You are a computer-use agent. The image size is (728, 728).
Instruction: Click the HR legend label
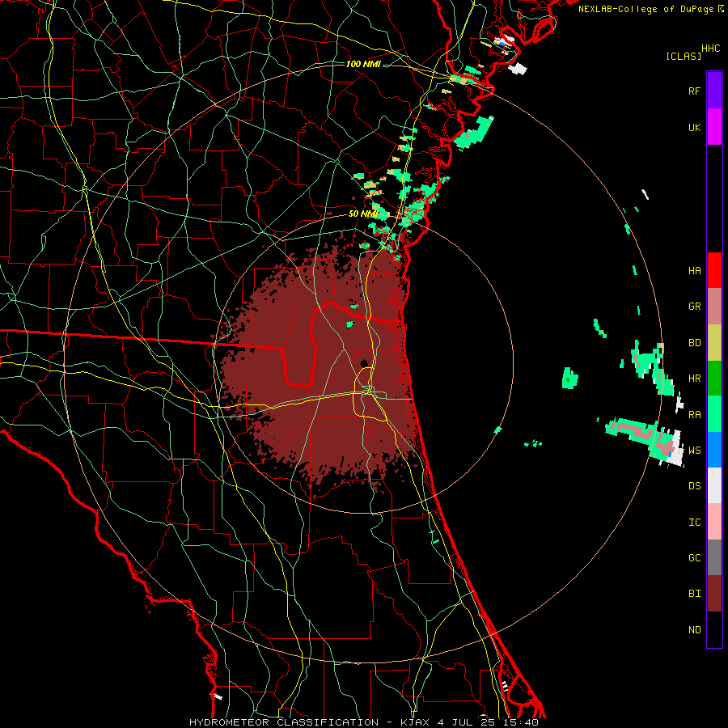pyautogui.click(x=694, y=378)
